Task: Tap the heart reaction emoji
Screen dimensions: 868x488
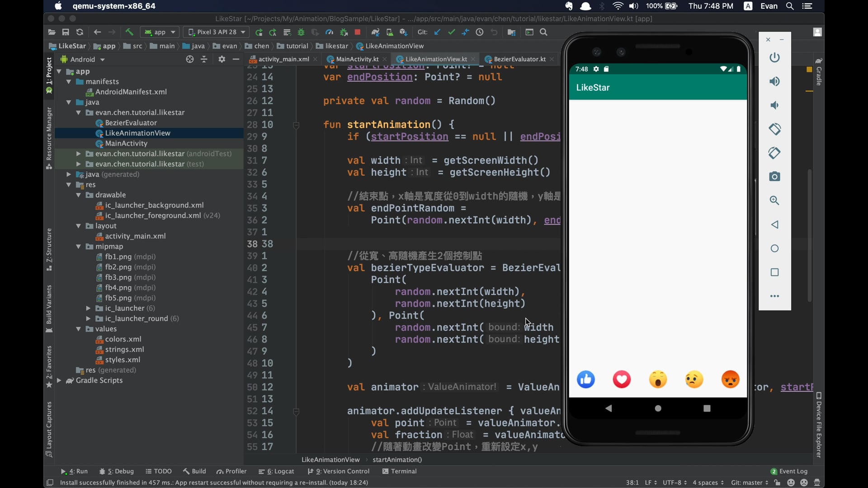Action: [622, 380]
